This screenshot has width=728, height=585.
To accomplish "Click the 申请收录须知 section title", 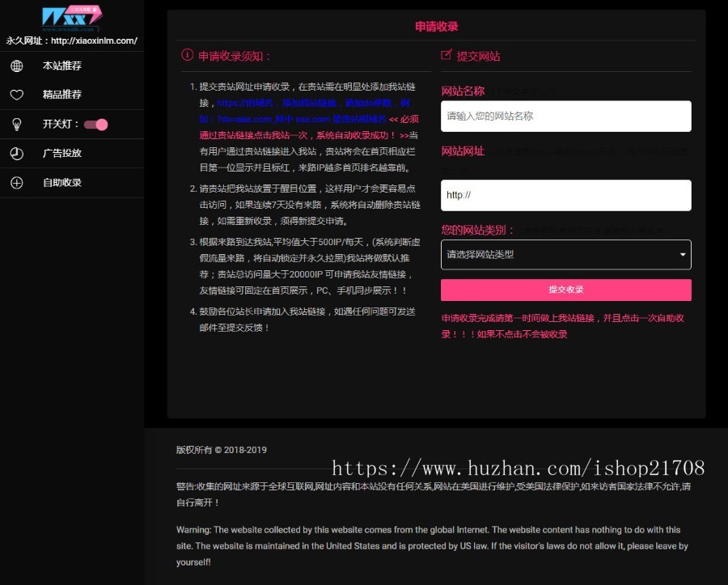I will [235, 56].
